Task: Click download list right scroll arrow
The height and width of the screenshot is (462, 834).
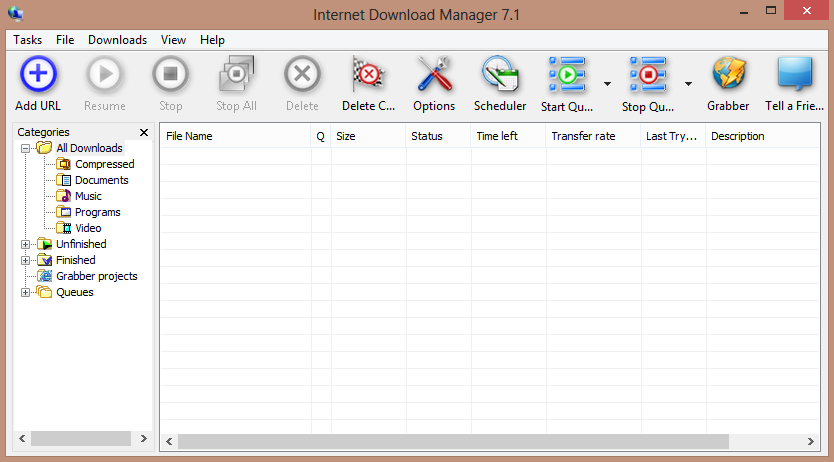Action: pyautogui.click(x=811, y=441)
